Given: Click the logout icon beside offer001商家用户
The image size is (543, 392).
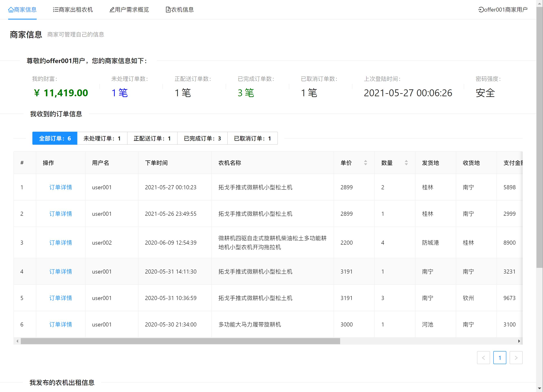Looking at the screenshot, I should (x=481, y=10).
